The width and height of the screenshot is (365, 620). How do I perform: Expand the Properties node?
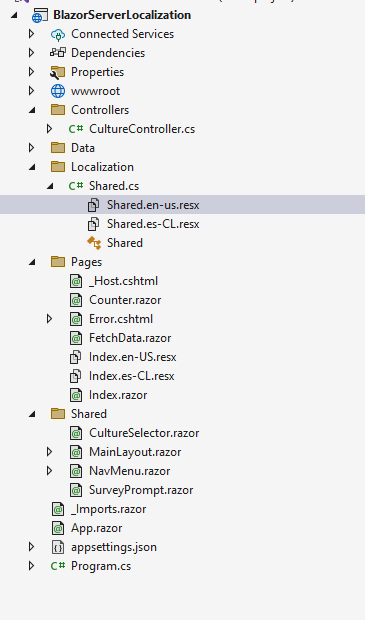[32, 72]
